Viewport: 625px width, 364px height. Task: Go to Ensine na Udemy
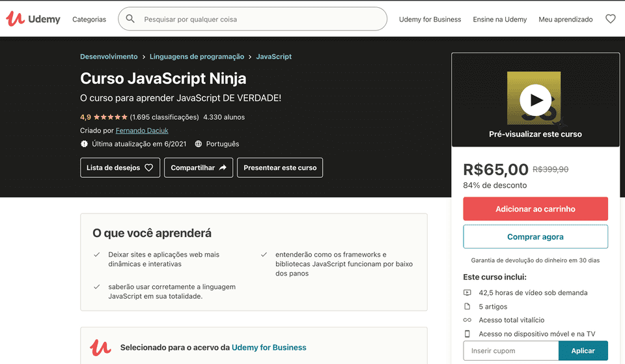[x=500, y=19]
